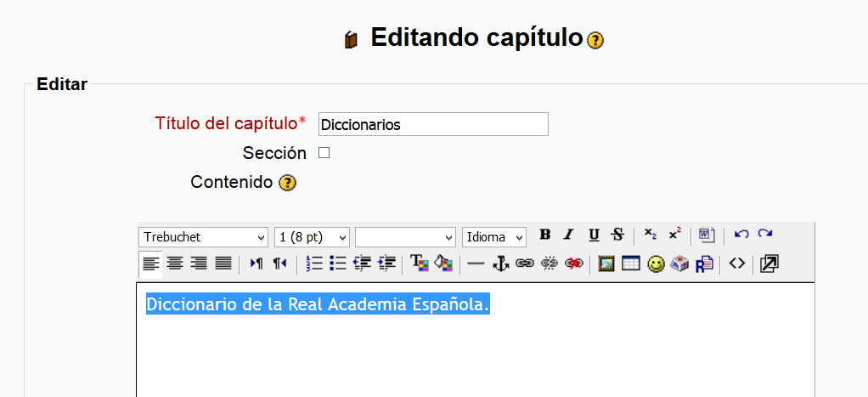Click the Título del capítulo input field
This screenshot has width=868, height=397.
pos(433,124)
